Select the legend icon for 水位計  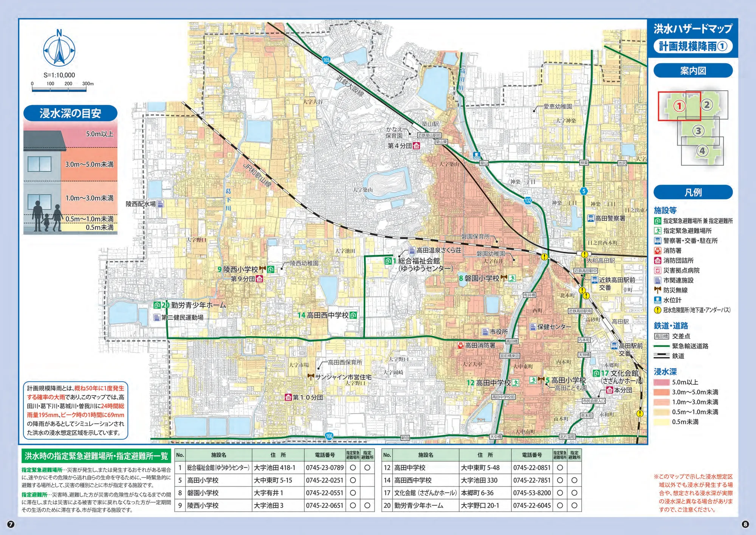click(x=658, y=300)
